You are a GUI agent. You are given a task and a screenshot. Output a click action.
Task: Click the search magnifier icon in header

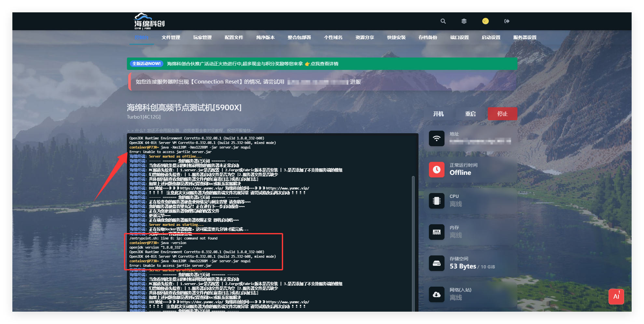(443, 21)
